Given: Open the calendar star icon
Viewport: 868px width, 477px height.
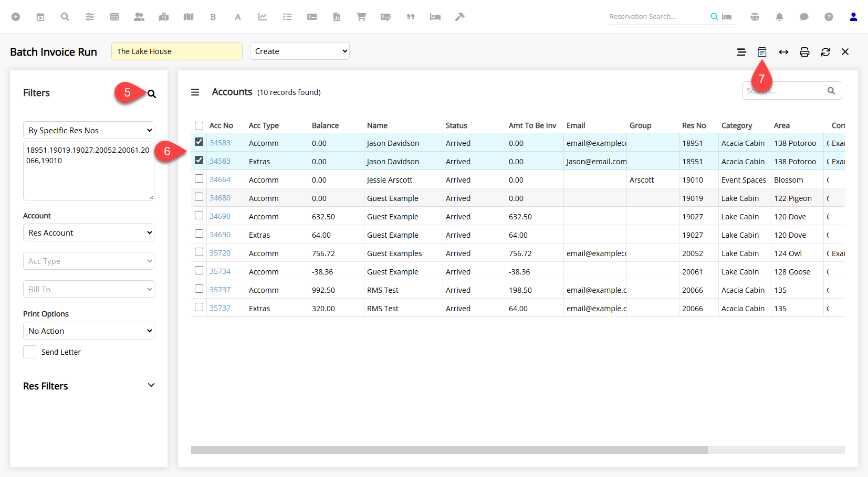Looking at the screenshot, I should pyautogui.click(x=40, y=17).
